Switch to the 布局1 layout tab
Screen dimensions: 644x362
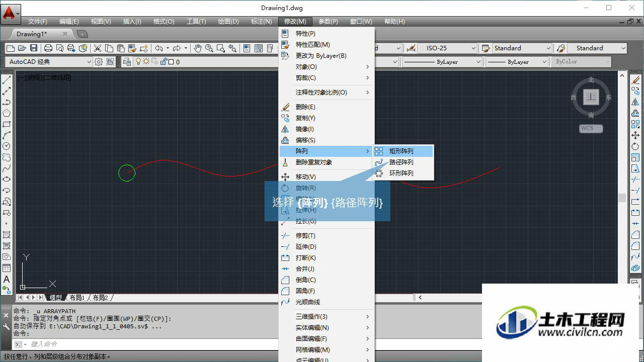(x=77, y=298)
